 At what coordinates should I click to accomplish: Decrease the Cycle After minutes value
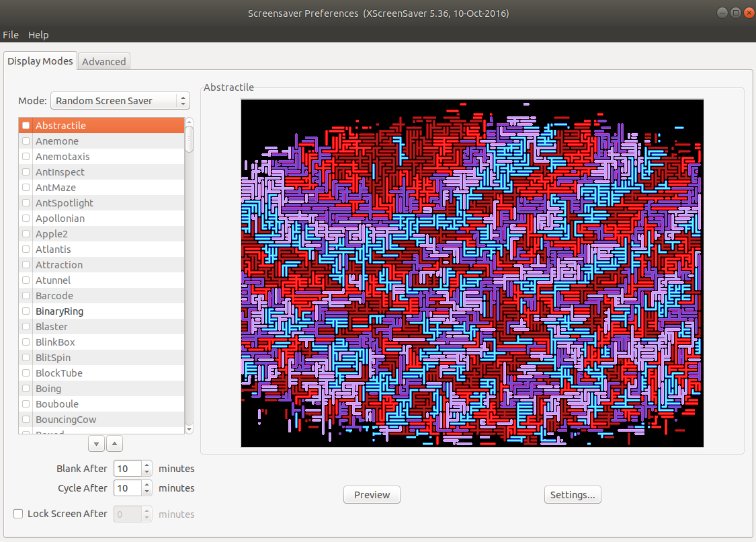pos(146,492)
